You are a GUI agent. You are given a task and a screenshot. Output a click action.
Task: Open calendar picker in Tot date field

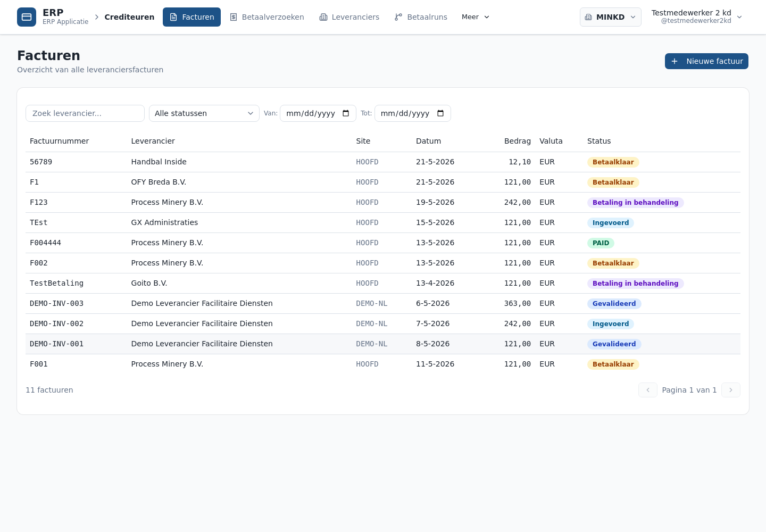coord(440,113)
